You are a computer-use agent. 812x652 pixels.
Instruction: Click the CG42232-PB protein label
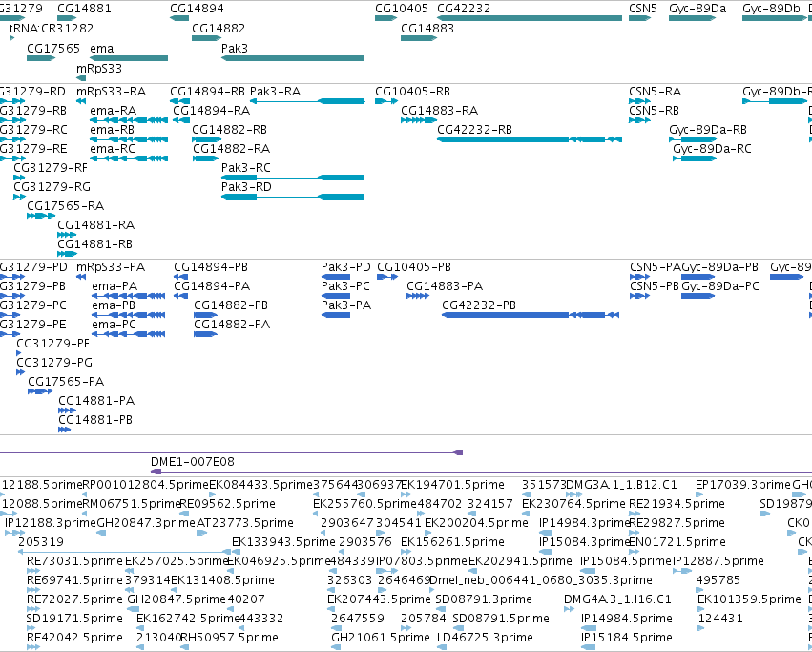click(479, 305)
